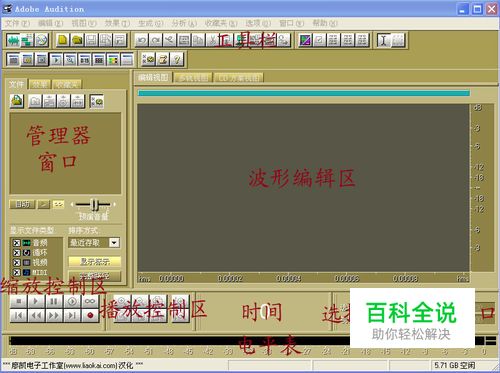The width and height of the screenshot is (500, 373).
Task: Switch to CD project view toolbar icon
Action: (42, 40)
